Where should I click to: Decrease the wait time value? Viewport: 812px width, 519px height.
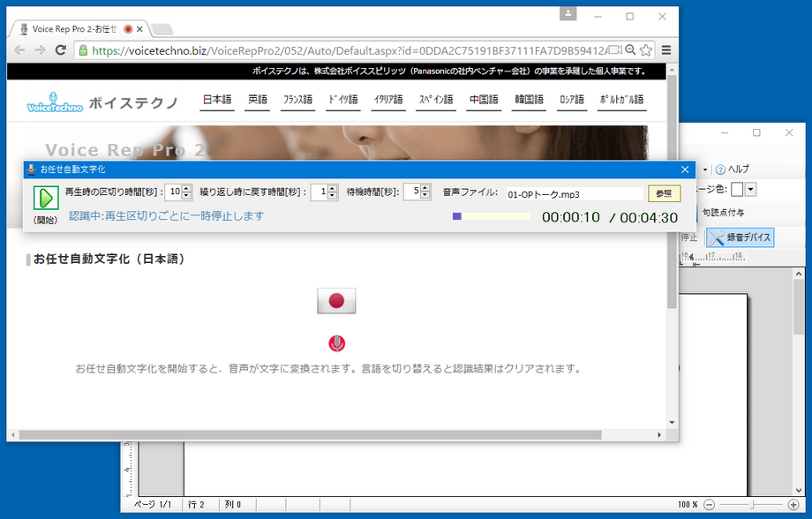coord(425,195)
